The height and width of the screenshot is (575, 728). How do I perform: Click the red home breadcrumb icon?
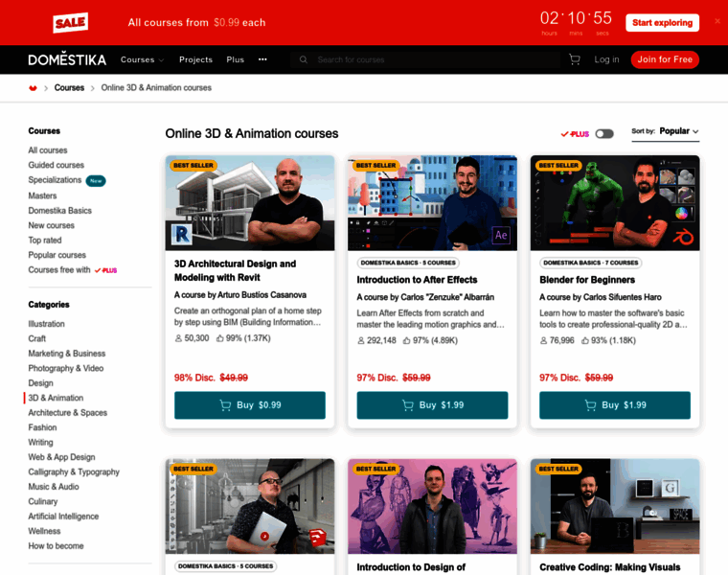[33, 88]
